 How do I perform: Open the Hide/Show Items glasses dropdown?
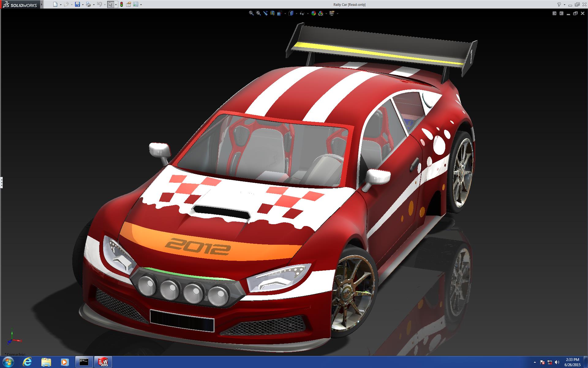(x=308, y=13)
